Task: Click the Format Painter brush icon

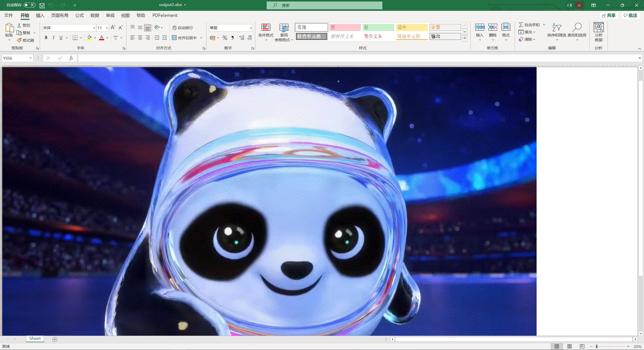Action: [x=19, y=40]
